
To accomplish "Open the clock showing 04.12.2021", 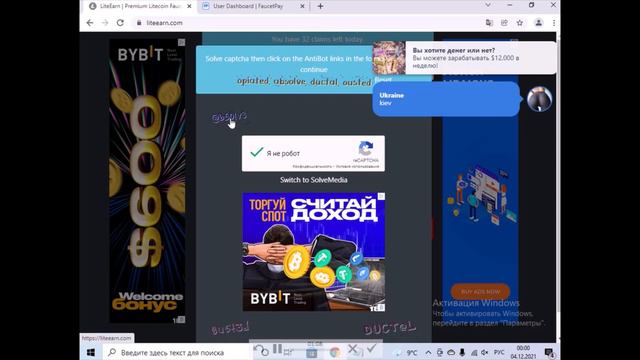I will coord(523,352).
